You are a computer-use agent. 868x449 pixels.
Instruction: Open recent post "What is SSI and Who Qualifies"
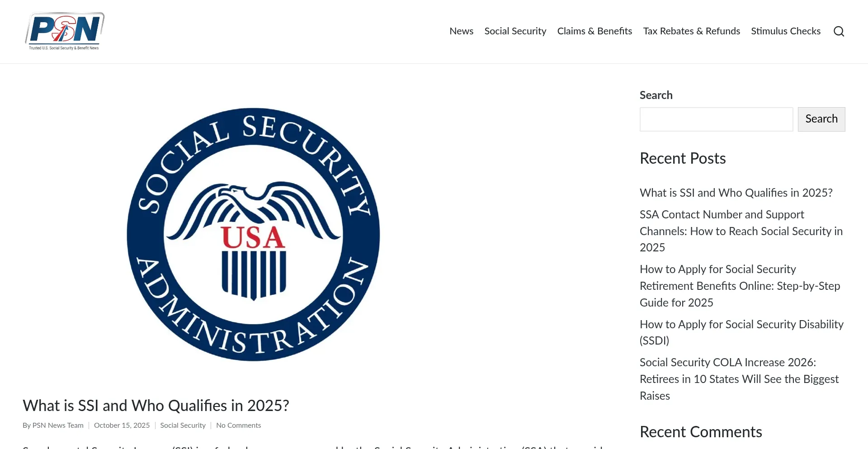pos(736,193)
